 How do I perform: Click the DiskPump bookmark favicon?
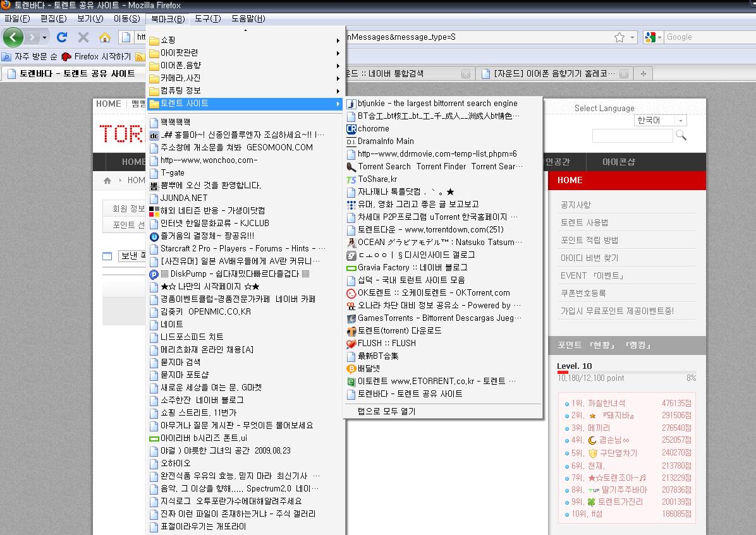coord(154,274)
